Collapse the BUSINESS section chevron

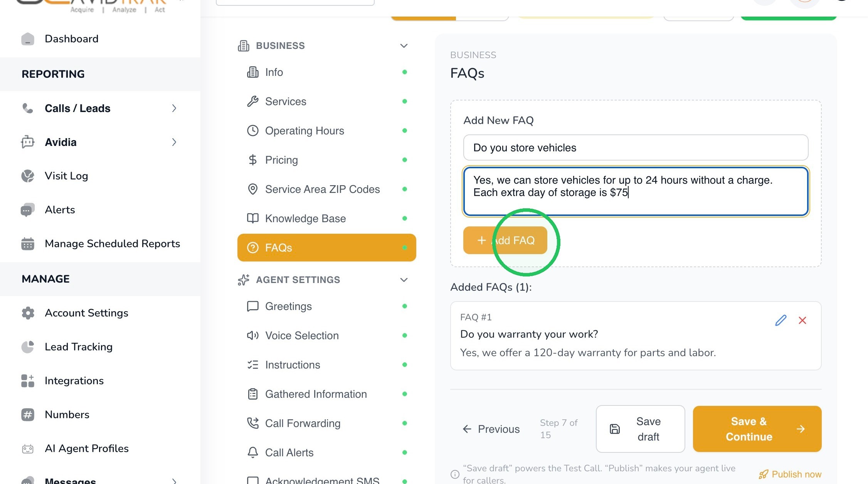coord(404,46)
